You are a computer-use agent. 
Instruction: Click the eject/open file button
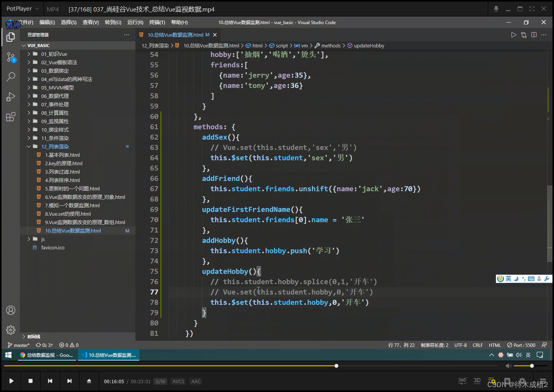point(89,381)
